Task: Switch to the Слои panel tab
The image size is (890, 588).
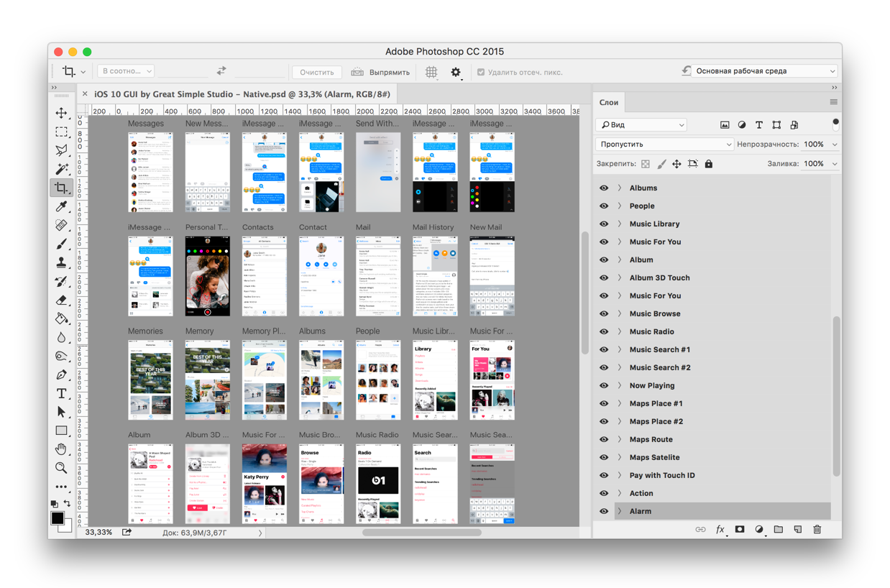Action: [609, 102]
